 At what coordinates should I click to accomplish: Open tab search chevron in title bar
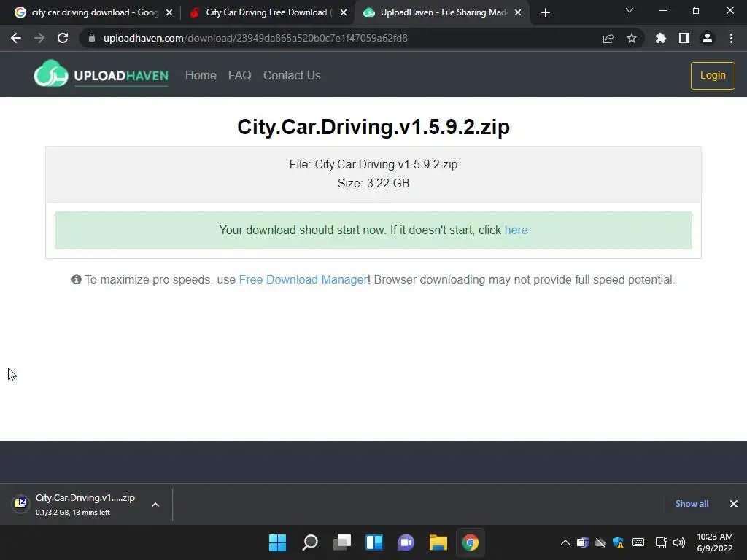(630, 10)
